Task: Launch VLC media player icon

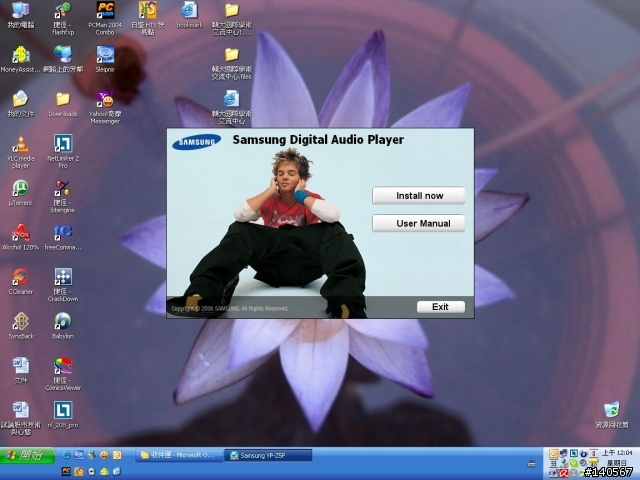Action: coord(20,152)
